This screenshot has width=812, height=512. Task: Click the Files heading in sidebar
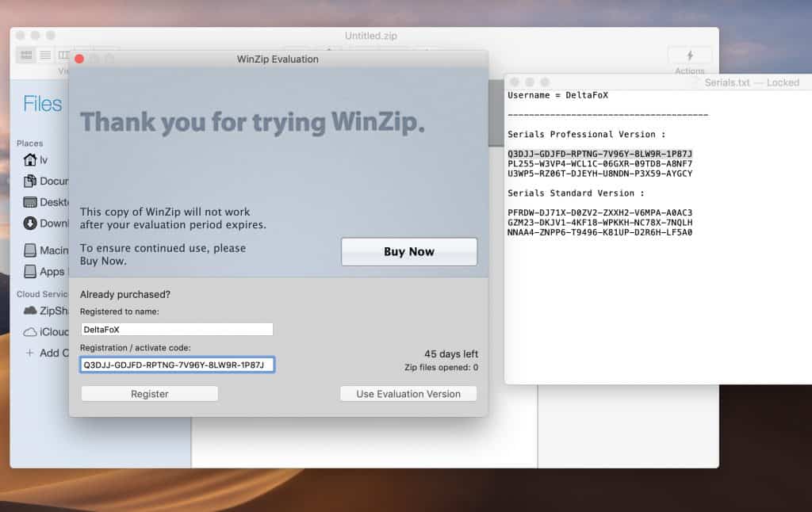tap(43, 104)
